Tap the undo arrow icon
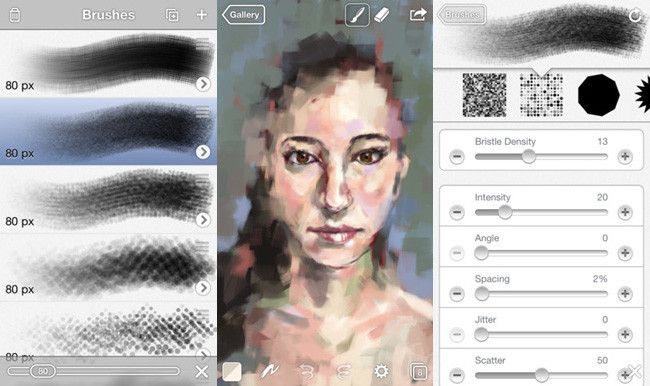The width and height of the screenshot is (650, 386). [x=307, y=371]
